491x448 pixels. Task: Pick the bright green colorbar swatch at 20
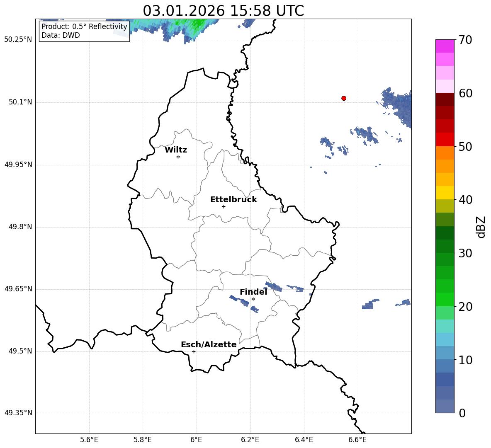click(445, 299)
